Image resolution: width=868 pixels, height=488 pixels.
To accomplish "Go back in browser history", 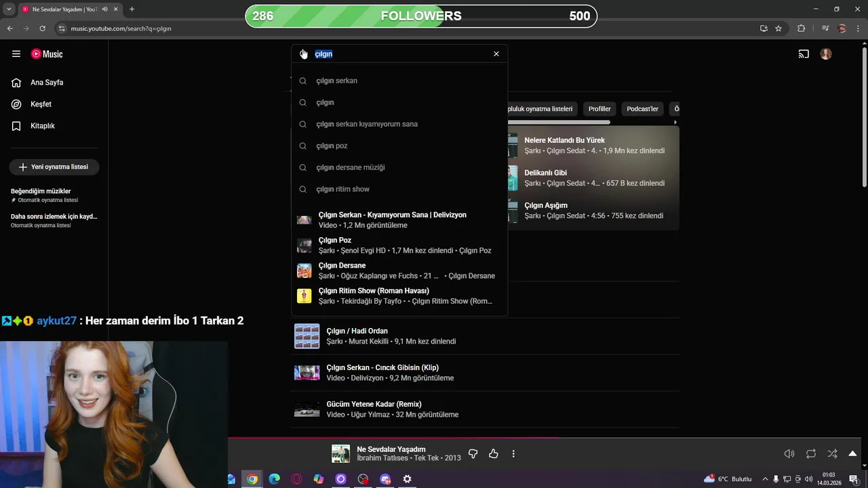I will pos(9,28).
